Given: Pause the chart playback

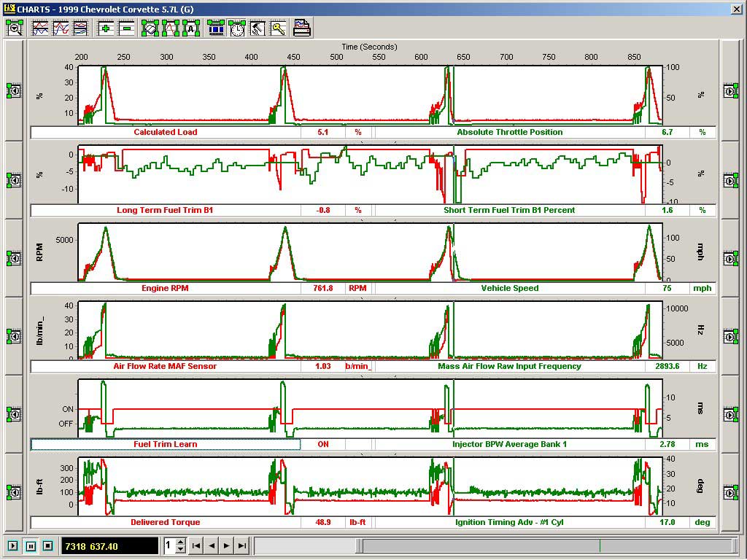Looking at the screenshot, I should [x=31, y=545].
